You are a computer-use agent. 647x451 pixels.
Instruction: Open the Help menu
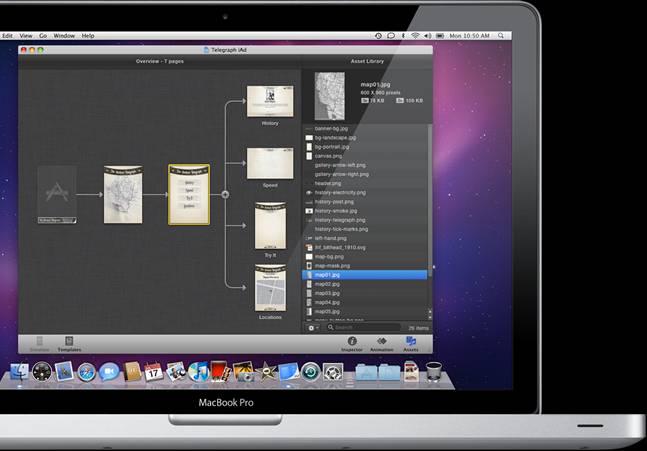tap(88, 36)
